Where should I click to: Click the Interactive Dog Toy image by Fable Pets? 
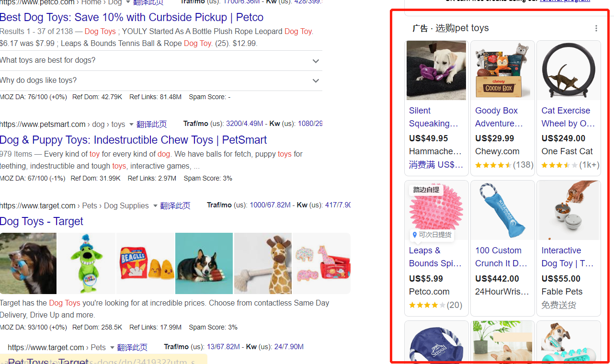click(569, 210)
